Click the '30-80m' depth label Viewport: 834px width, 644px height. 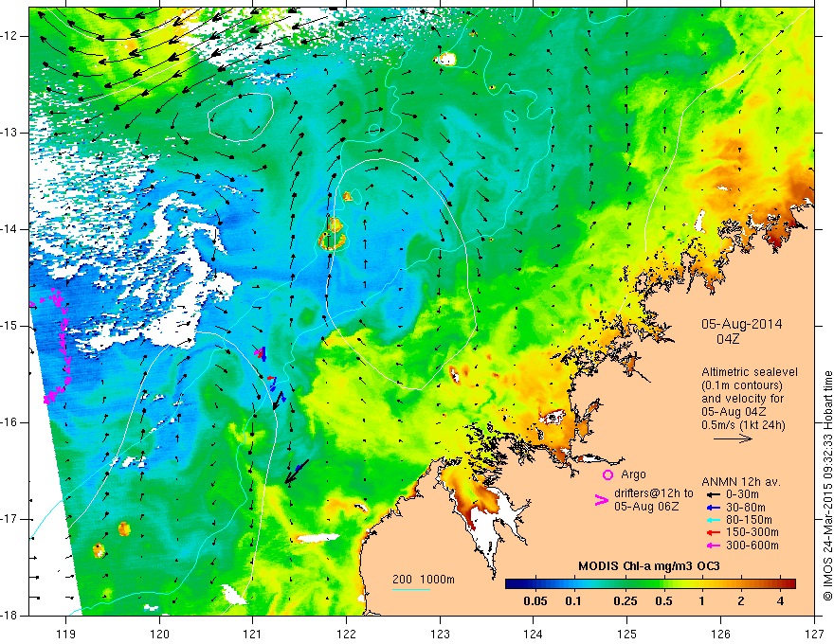click(746, 508)
